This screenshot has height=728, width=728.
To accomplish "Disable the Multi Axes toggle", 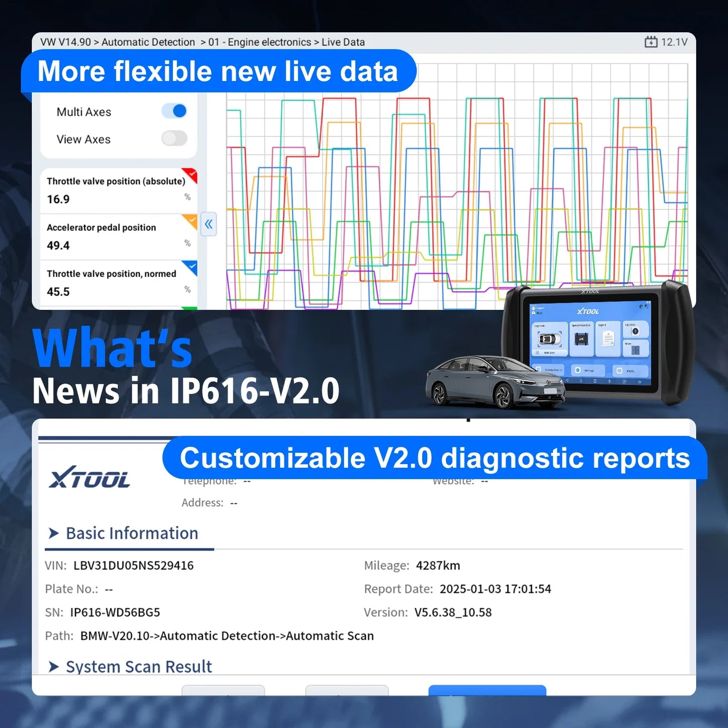I will pos(174,111).
